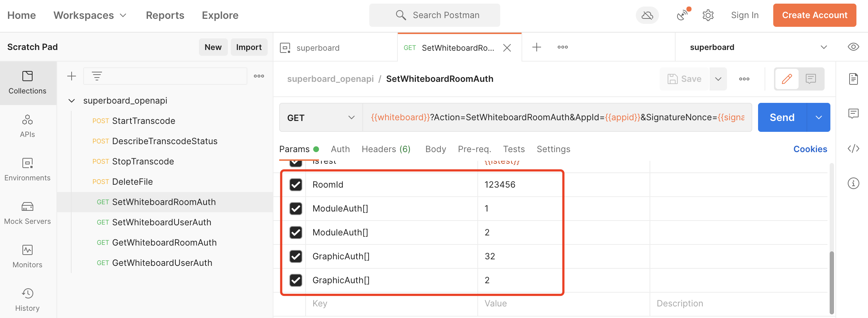Switch to the Settings tab

553,149
